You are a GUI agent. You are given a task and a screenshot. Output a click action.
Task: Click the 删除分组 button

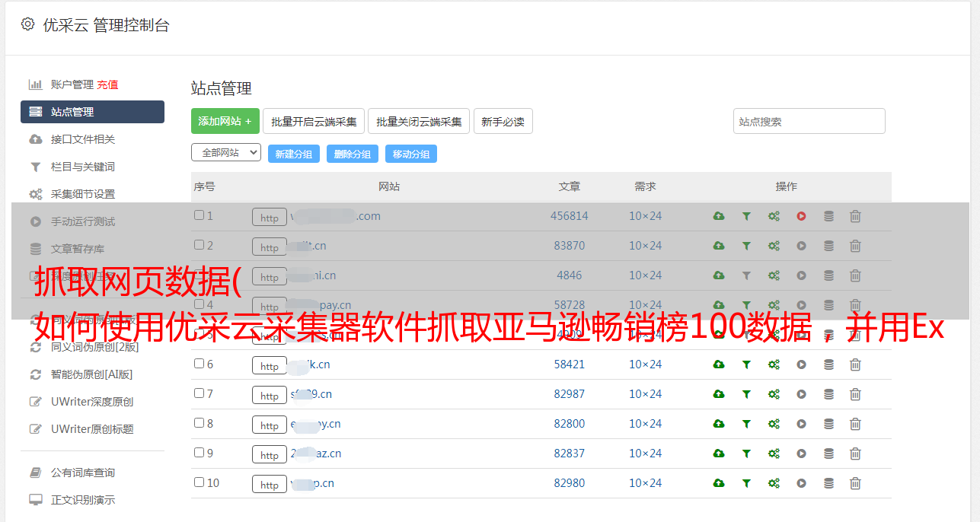click(x=353, y=154)
